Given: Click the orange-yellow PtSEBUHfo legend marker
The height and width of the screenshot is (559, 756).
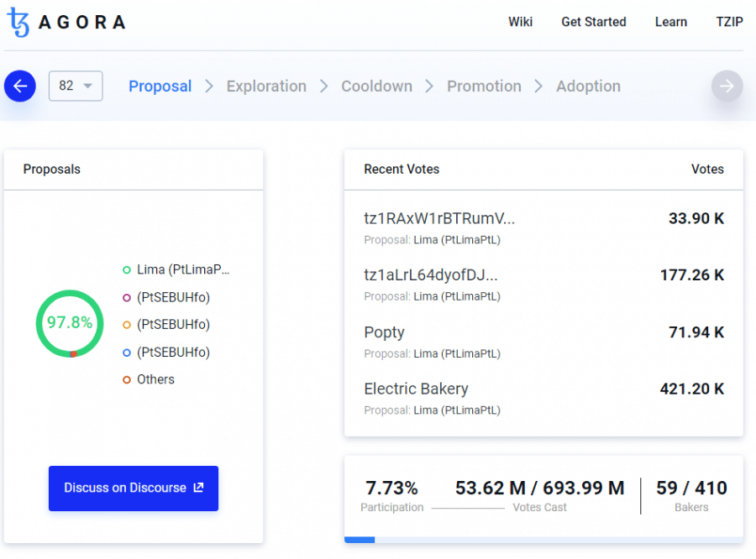Looking at the screenshot, I should (x=127, y=326).
